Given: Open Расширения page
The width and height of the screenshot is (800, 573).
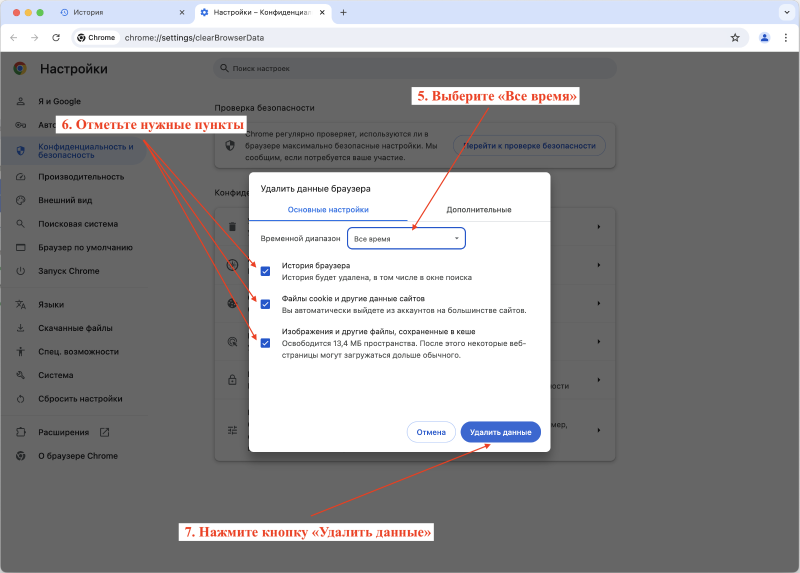Looking at the screenshot, I should (63, 432).
